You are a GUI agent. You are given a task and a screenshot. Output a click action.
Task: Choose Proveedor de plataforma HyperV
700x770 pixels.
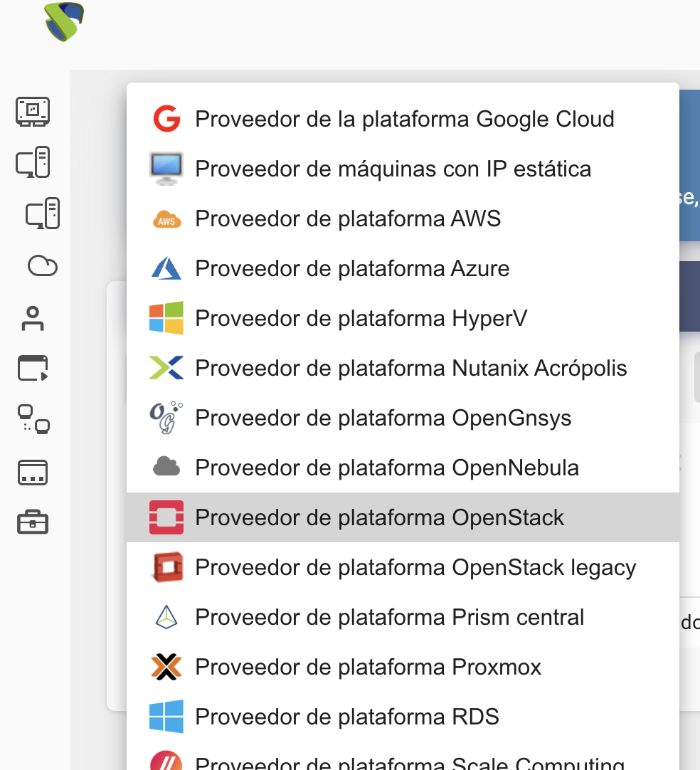361,318
